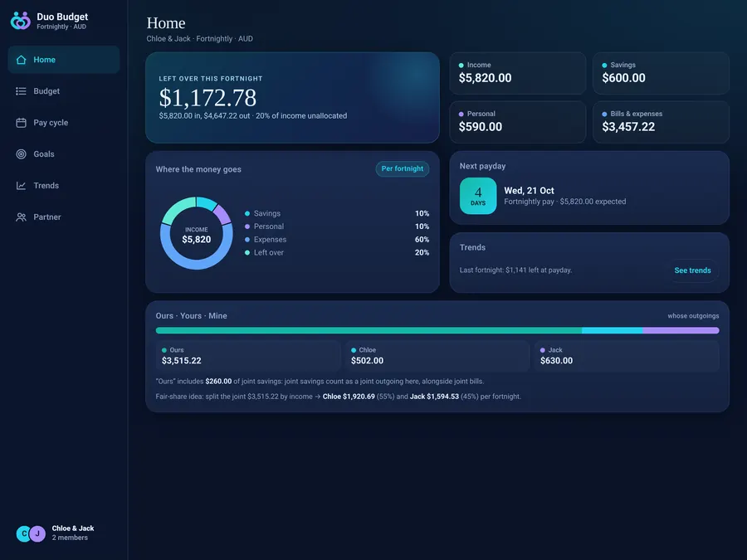Click the Left over 20% legend row

tap(337, 252)
